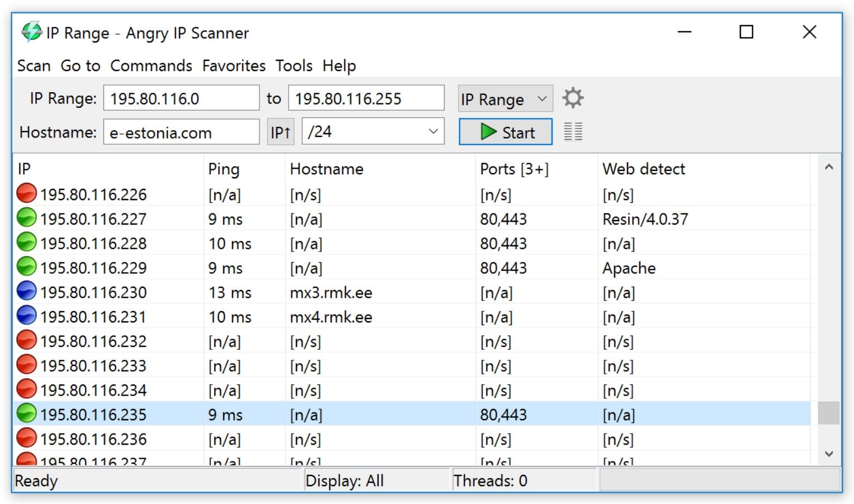The width and height of the screenshot is (854, 504).
Task: Open the Scan menu
Action: tap(33, 65)
